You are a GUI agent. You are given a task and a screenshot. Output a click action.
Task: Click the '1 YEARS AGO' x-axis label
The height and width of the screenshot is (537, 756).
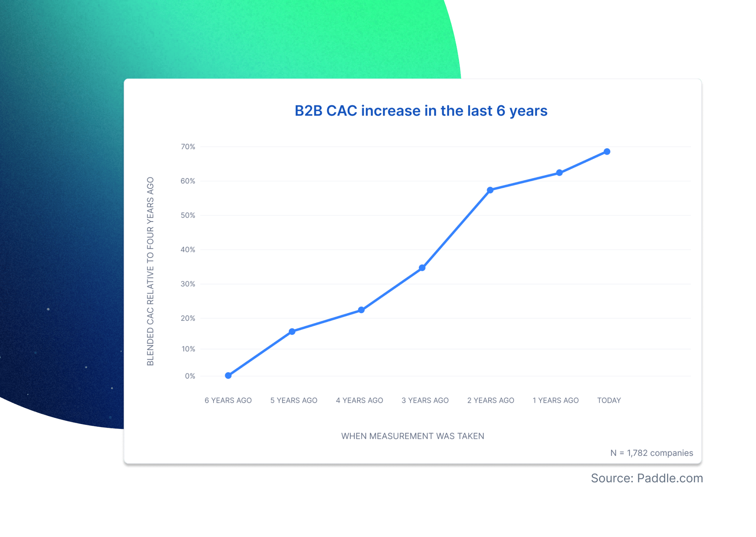click(x=556, y=401)
